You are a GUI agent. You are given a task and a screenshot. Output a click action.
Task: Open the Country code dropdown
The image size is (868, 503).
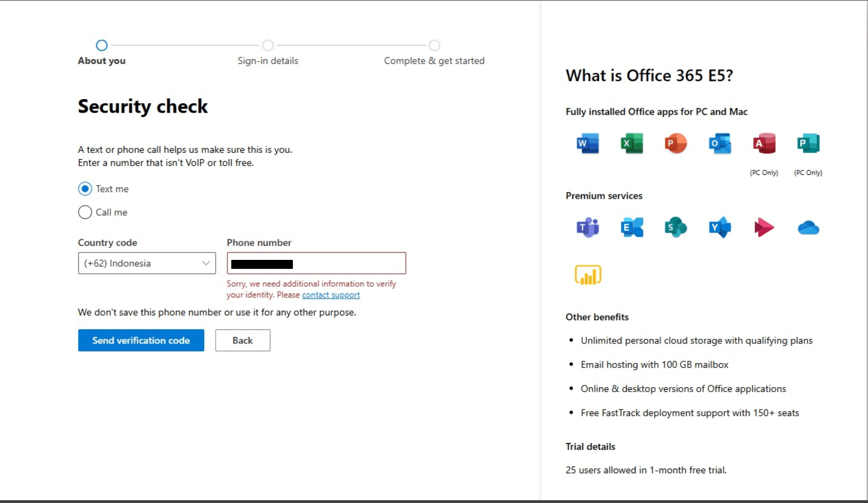tap(147, 263)
